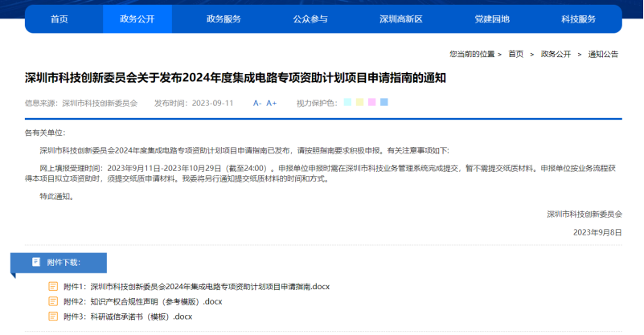
Task: Click the document icon beside 附件3
Action: (53, 317)
